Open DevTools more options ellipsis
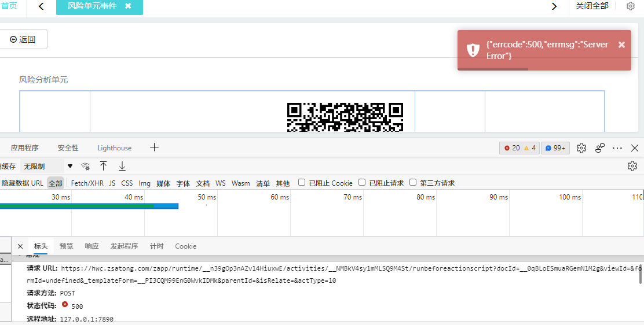Viewport: 644px width, 325px height. 617,147
